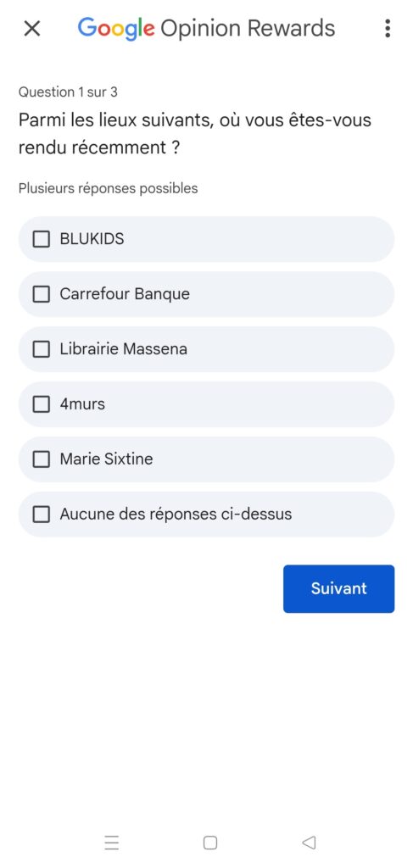Tap the Android back triangle icon
This screenshot has width=413, height=868.
pyautogui.click(x=309, y=843)
